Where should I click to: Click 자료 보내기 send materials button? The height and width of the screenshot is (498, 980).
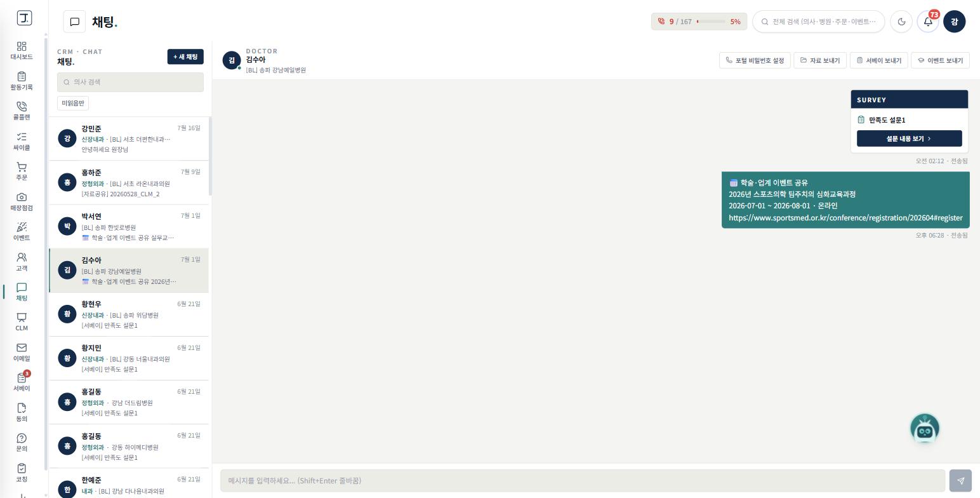click(x=820, y=60)
